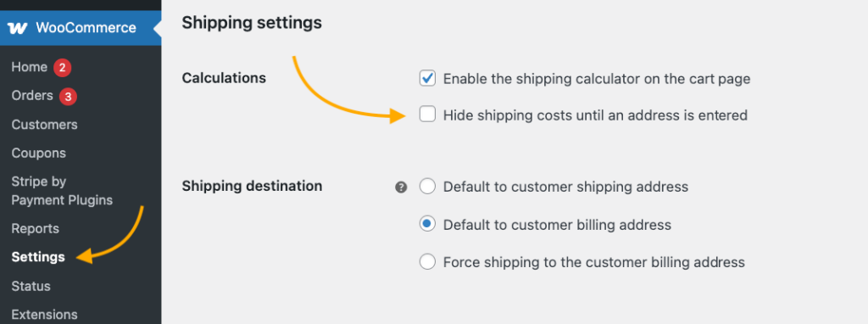The width and height of the screenshot is (868, 324).
Task: View the Reports section
Action: tap(36, 229)
